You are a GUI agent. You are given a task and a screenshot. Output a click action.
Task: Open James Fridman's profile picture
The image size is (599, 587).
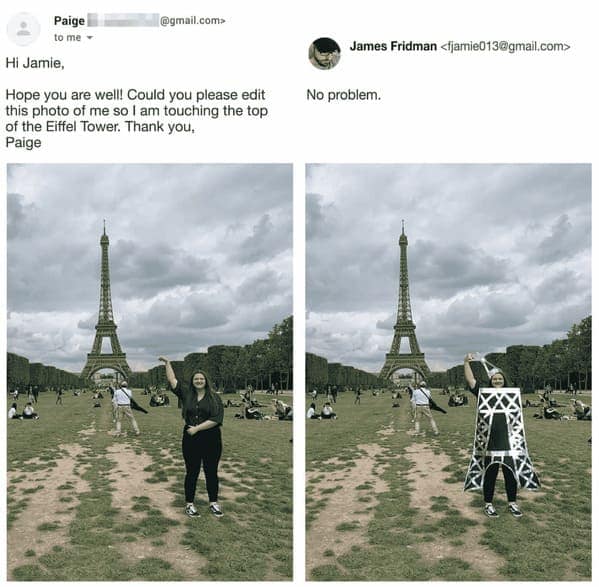coord(324,53)
